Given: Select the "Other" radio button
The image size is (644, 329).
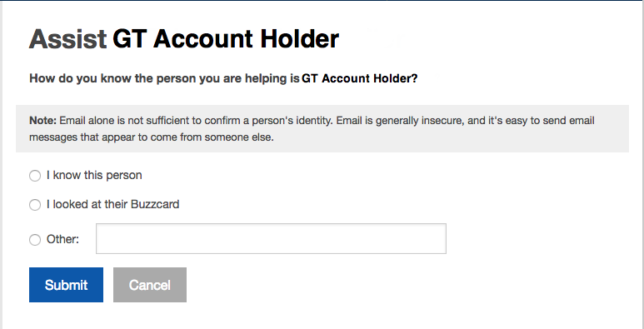Looking at the screenshot, I should pos(35,239).
